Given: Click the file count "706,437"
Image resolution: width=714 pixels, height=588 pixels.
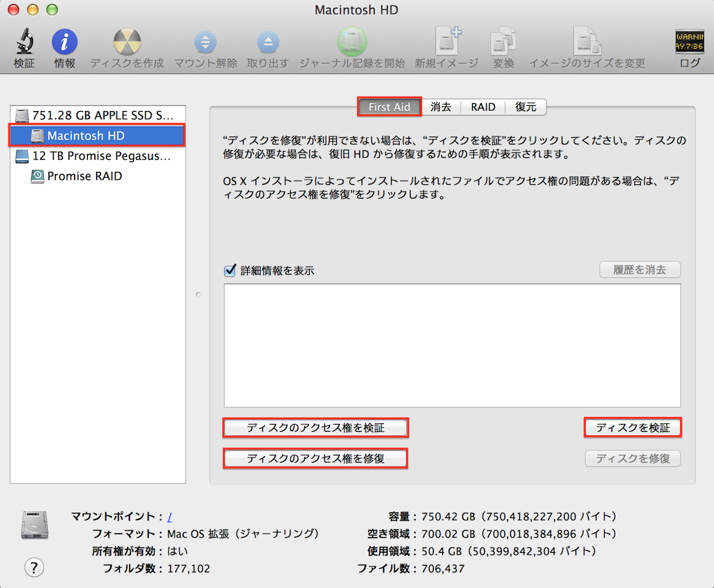Looking at the screenshot, I should click(x=443, y=568).
